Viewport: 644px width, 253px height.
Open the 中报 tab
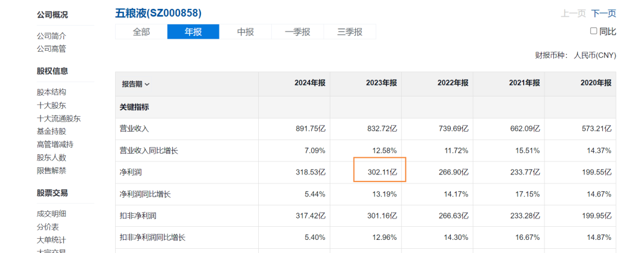(245, 32)
